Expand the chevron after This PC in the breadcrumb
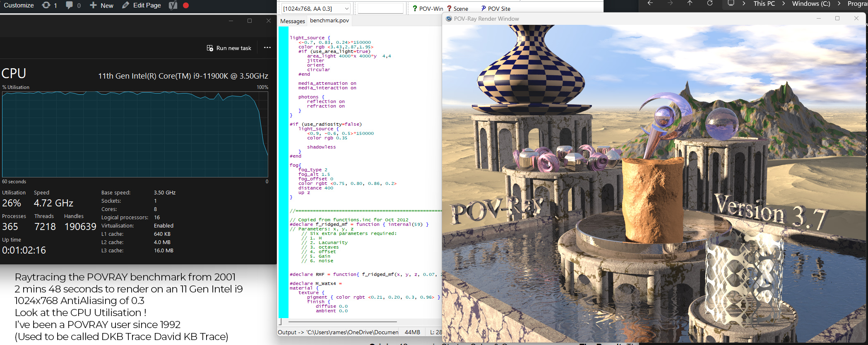This screenshot has width=868, height=345. pos(784,3)
